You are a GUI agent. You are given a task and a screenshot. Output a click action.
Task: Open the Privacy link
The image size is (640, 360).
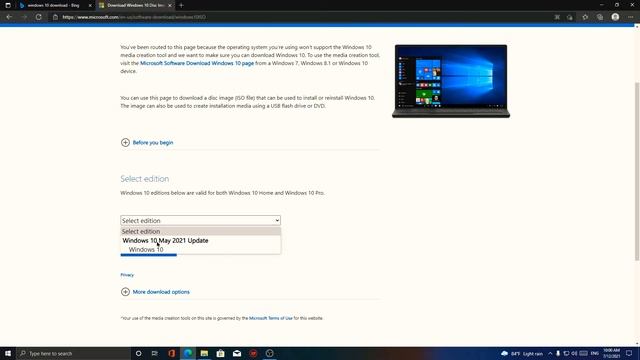point(127,275)
